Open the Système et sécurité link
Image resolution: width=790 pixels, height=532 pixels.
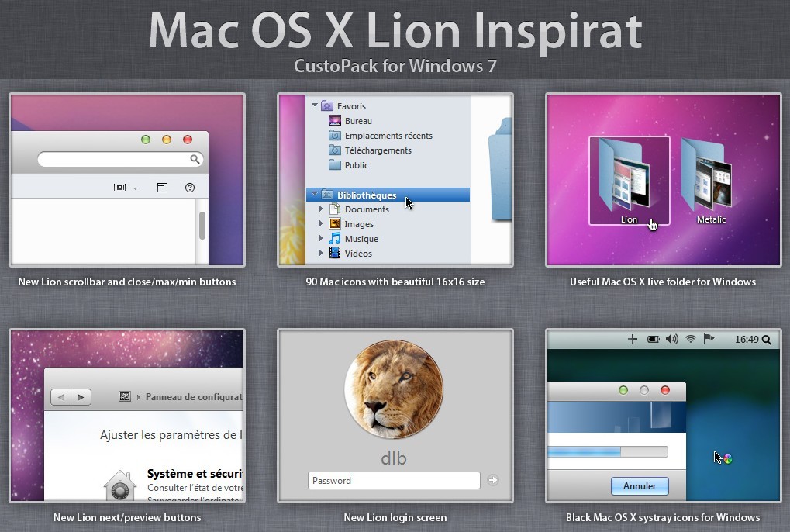(195, 474)
